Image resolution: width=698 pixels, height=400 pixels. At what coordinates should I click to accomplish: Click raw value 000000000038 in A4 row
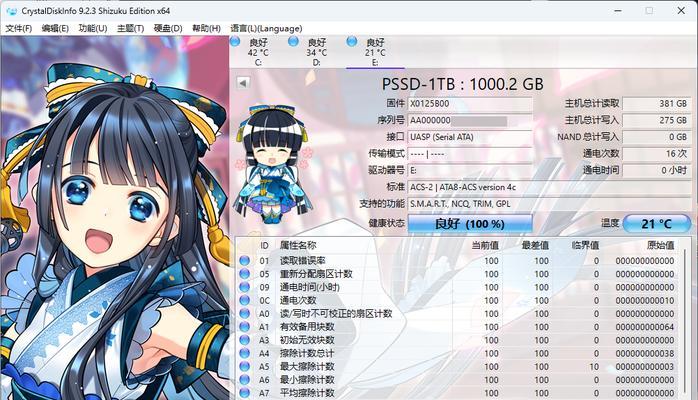645,353
